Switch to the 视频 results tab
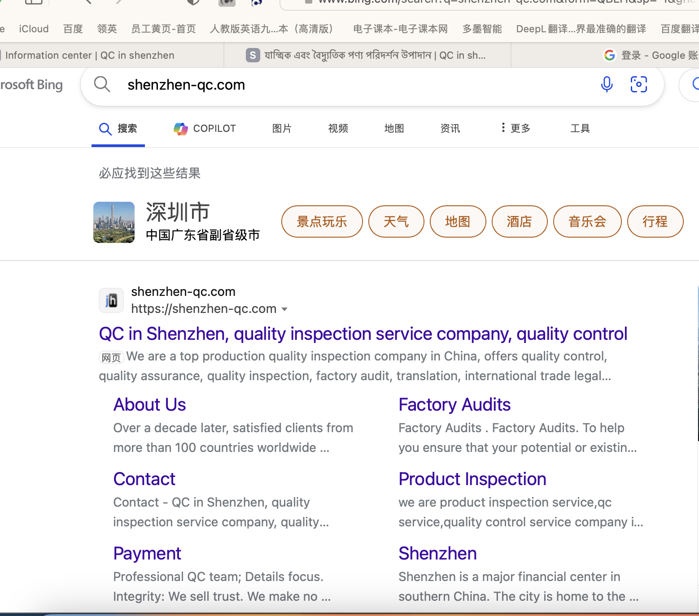Viewport: 699px width, 616px height. (338, 129)
